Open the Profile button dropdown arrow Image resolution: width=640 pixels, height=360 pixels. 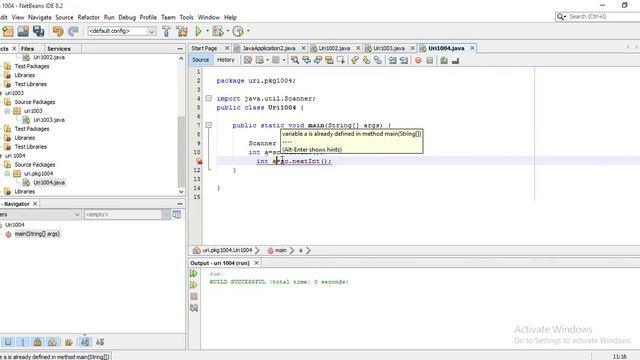tap(248, 31)
